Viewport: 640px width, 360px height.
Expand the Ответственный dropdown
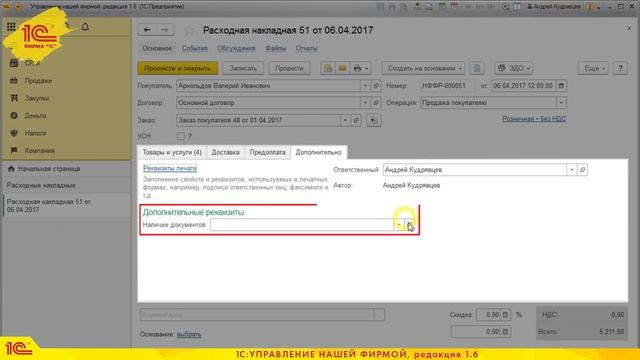tap(571, 170)
